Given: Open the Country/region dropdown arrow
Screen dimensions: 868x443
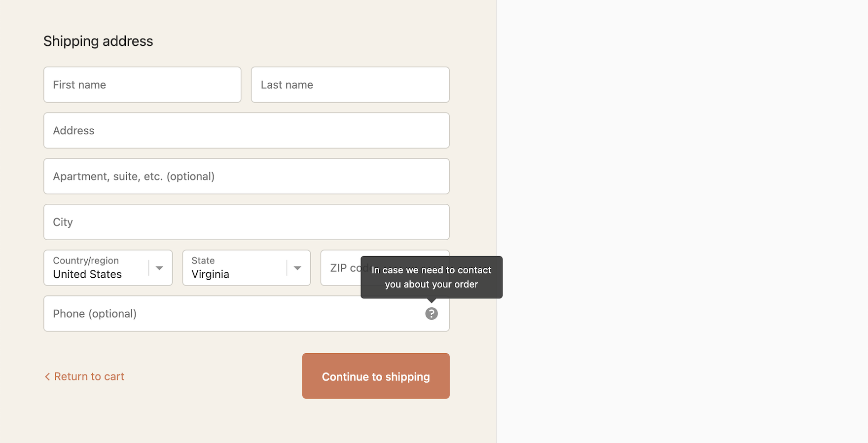Looking at the screenshot, I should point(159,268).
